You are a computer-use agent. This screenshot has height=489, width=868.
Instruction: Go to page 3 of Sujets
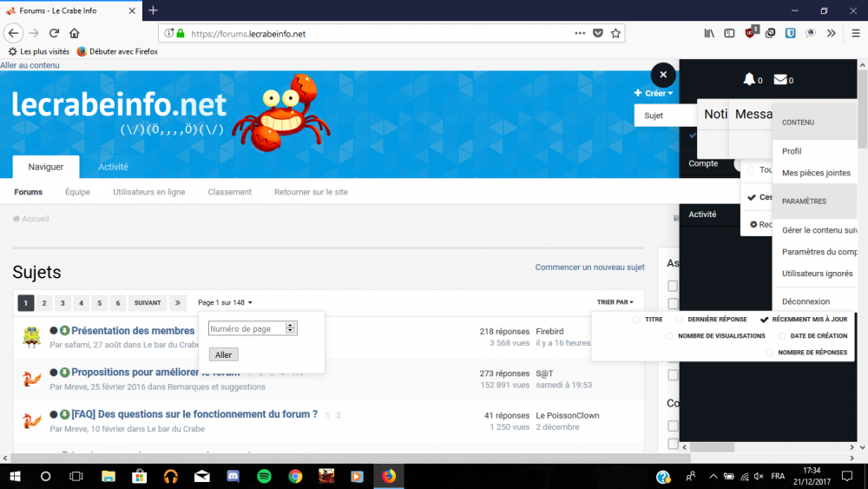[62, 303]
